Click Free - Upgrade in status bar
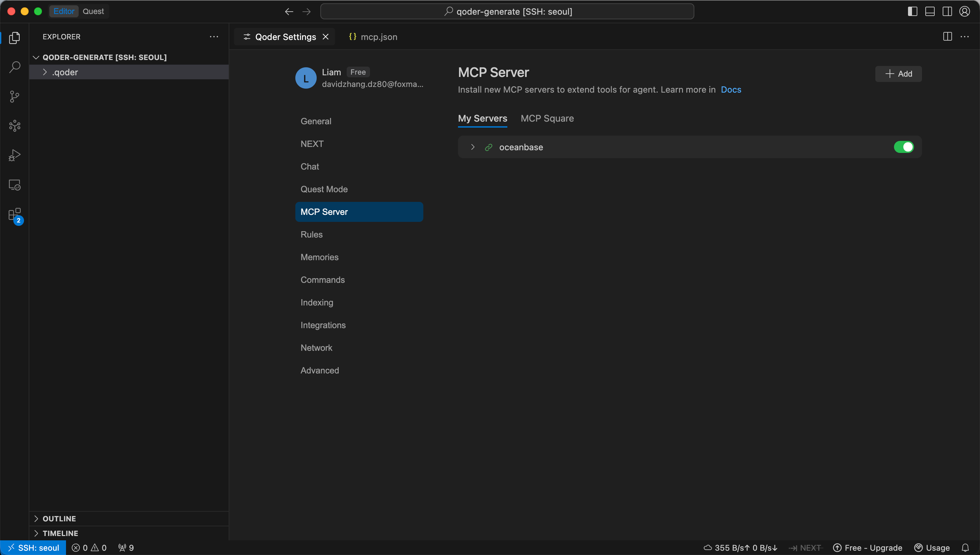980x555 pixels. (x=868, y=548)
